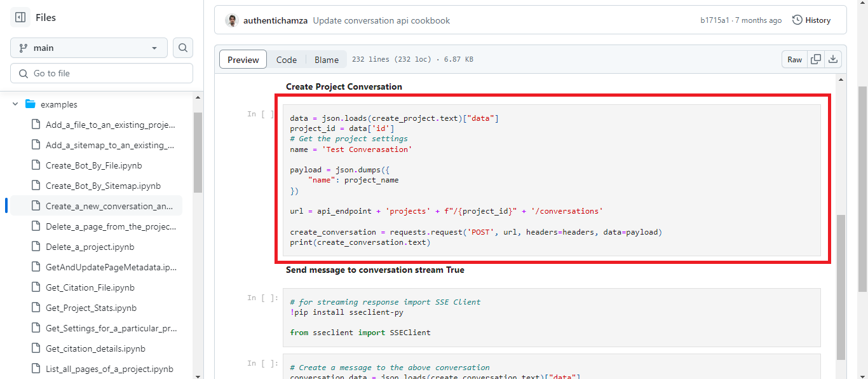Switch to the Blame tab
Screen dimensions: 868x379
click(x=326, y=59)
